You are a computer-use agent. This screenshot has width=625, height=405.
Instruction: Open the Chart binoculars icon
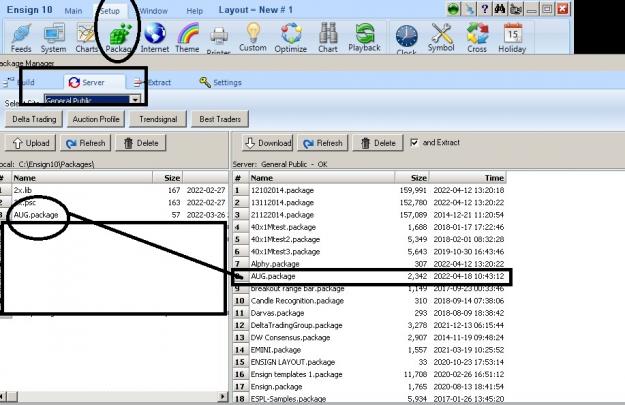pyautogui.click(x=328, y=38)
